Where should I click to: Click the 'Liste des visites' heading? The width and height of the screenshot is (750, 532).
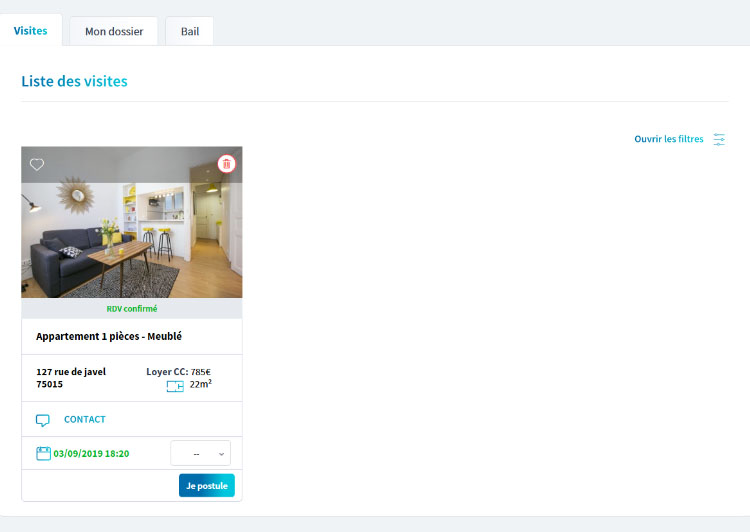pyautogui.click(x=74, y=81)
